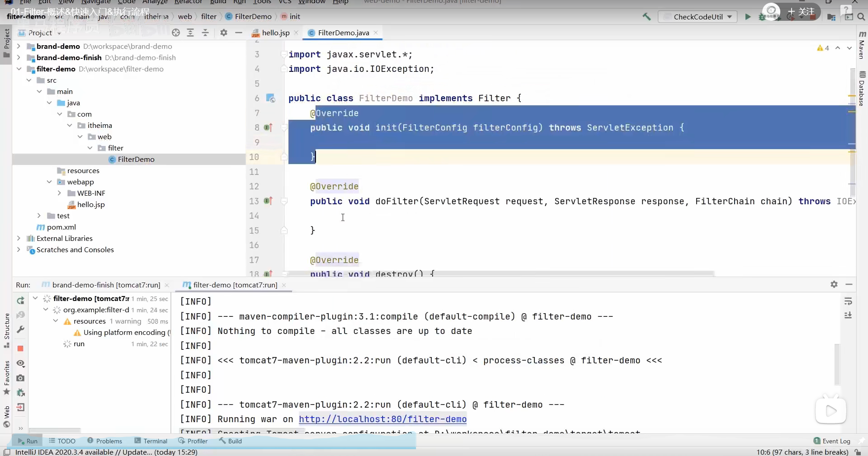Select the brand-demo-finish [tomcat7:run] tab
The height and width of the screenshot is (456, 868).
(x=106, y=285)
